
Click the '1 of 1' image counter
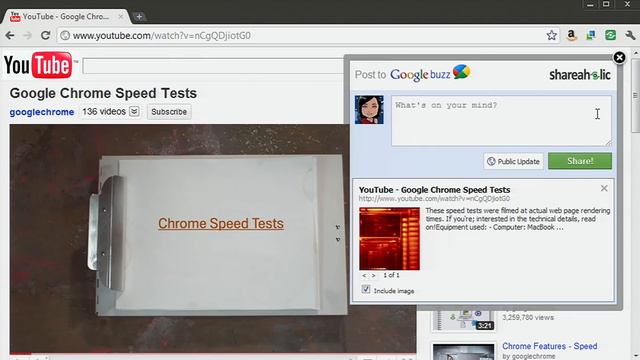(x=391, y=276)
